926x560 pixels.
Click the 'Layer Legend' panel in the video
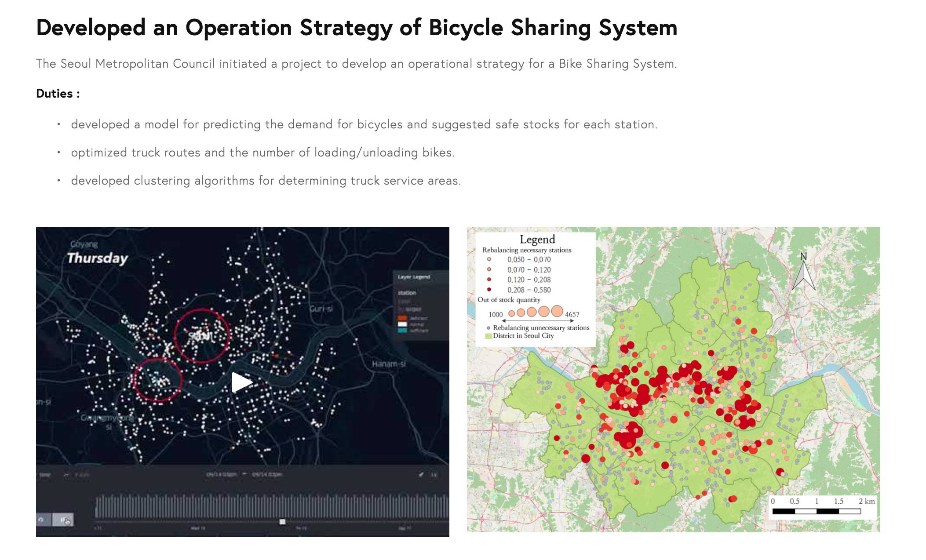[x=420, y=305]
